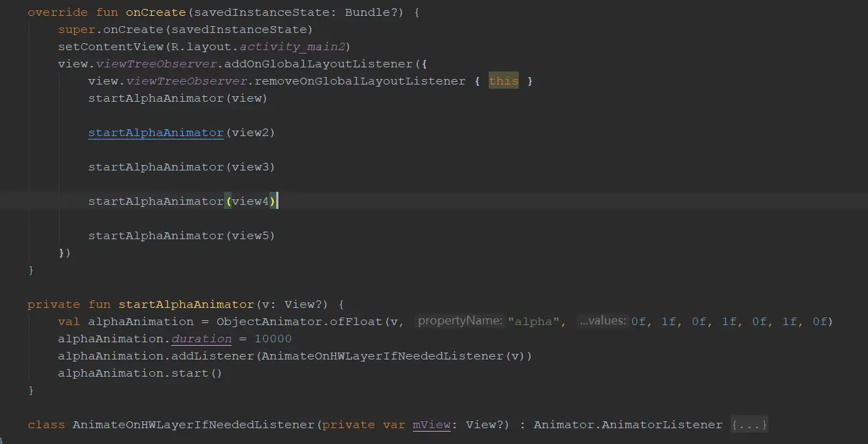868x444 pixels.
Task: Click the startAlphaAnimator(view) call line
Action: tap(177, 98)
